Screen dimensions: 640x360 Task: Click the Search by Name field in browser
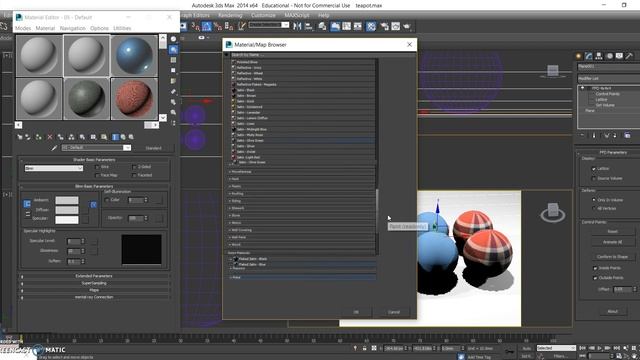[302, 55]
